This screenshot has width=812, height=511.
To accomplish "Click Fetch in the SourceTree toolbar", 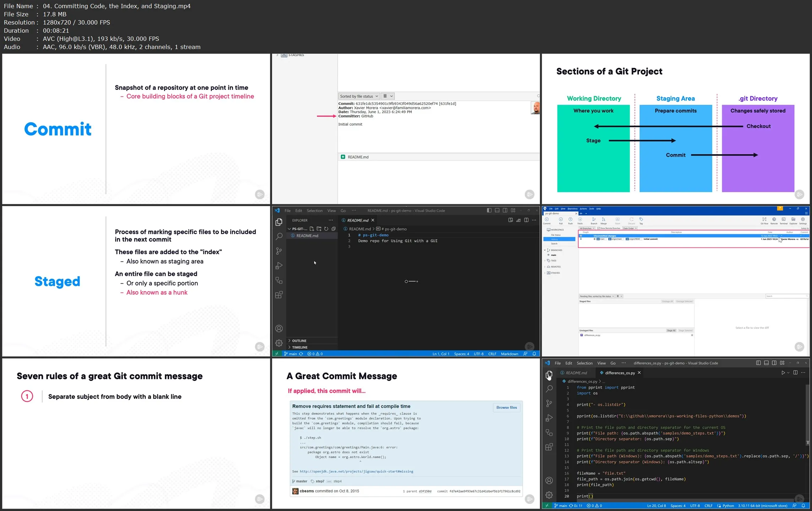I will click(580, 221).
